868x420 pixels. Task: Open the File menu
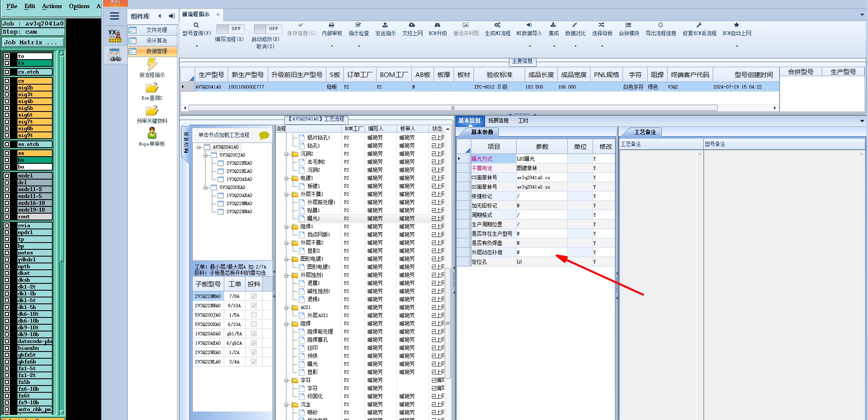(x=12, y=6)
